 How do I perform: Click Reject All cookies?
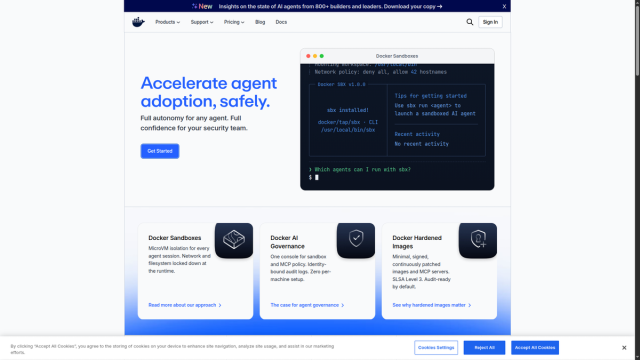click(x=484, y=348)
